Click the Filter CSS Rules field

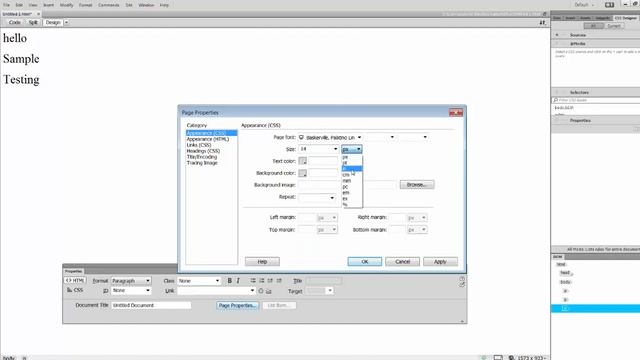pyautogui.click(x=596, y=100)
